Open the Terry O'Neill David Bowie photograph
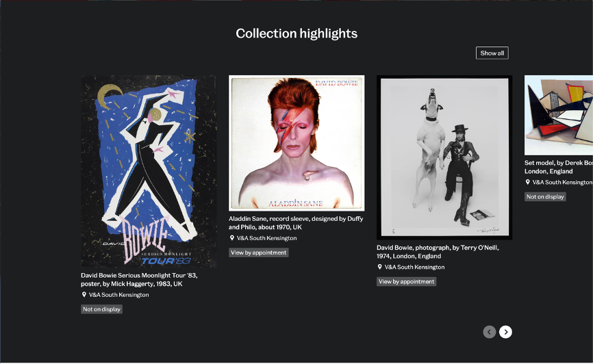The height and width of the screenshot is (364, 593). pyautogui.click(x=444, y=157)
